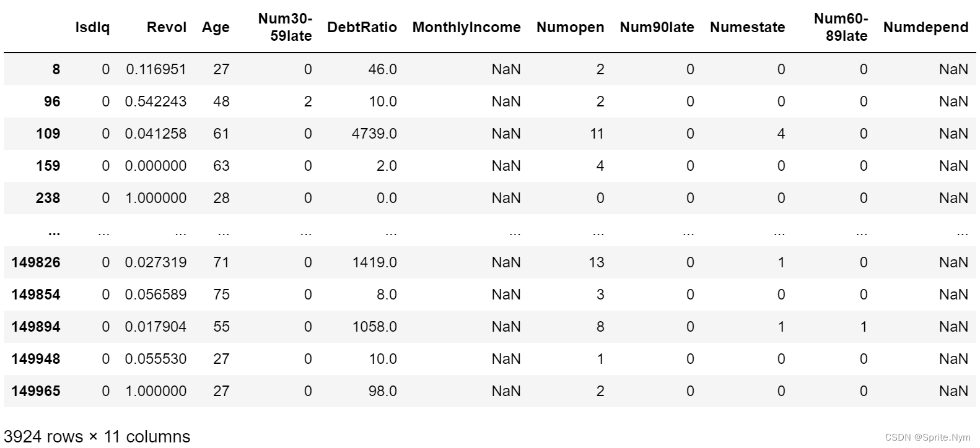Click row index 96

[52, 101]
